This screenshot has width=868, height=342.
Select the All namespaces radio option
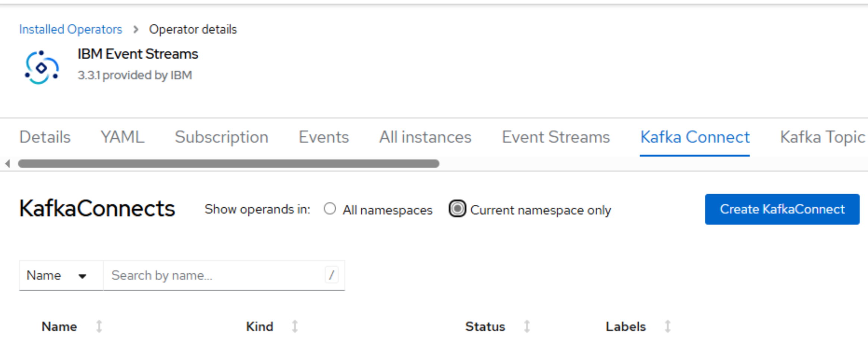coord(330,209)
